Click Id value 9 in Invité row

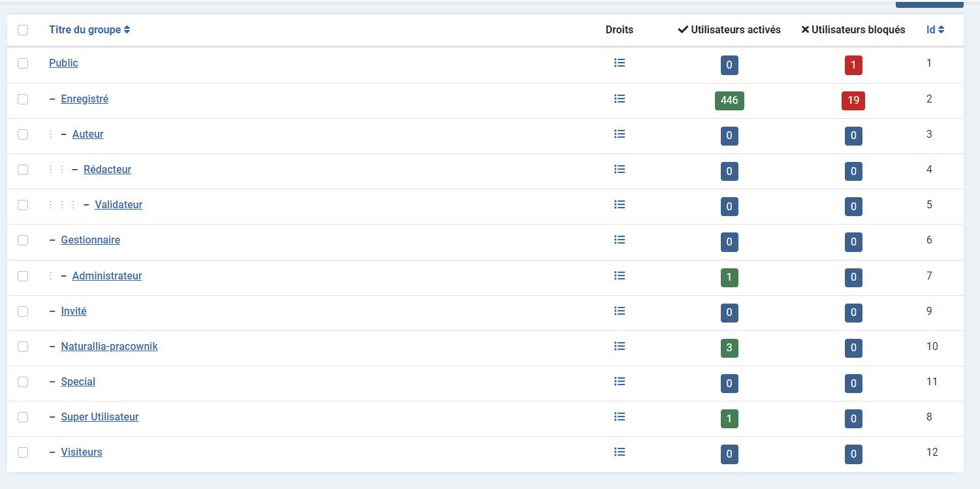[x=929, y=311]
